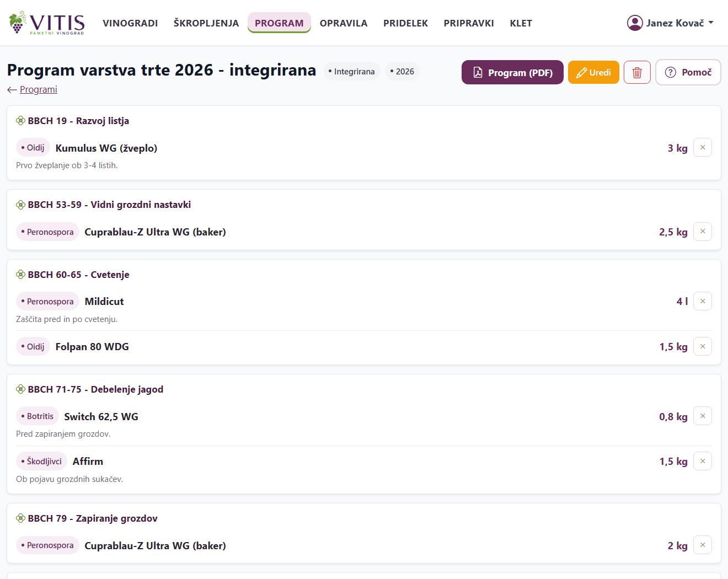This screenshot has height=579, width=728.
Task: Click note 'Ob pojavu grozdnih sukačev.'
Action: click(x=69, y=479)
